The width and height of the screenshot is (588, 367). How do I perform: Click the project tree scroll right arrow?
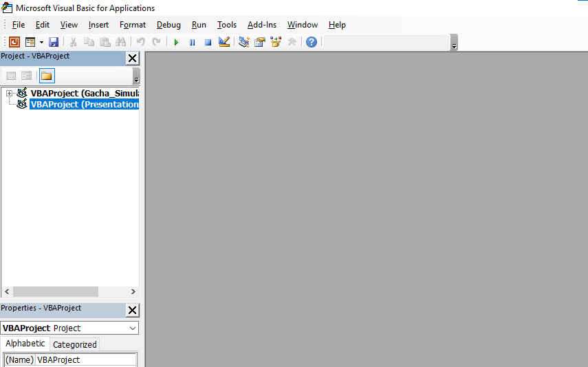133,291
